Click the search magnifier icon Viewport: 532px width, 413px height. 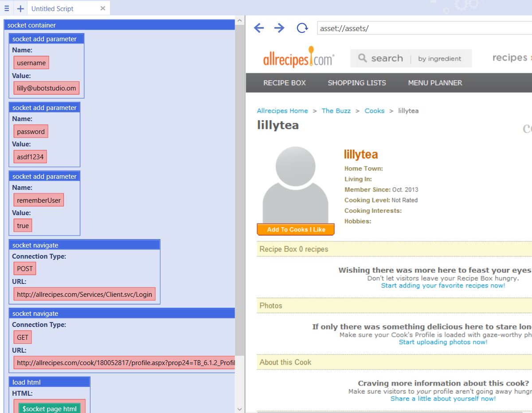point(363,58)
